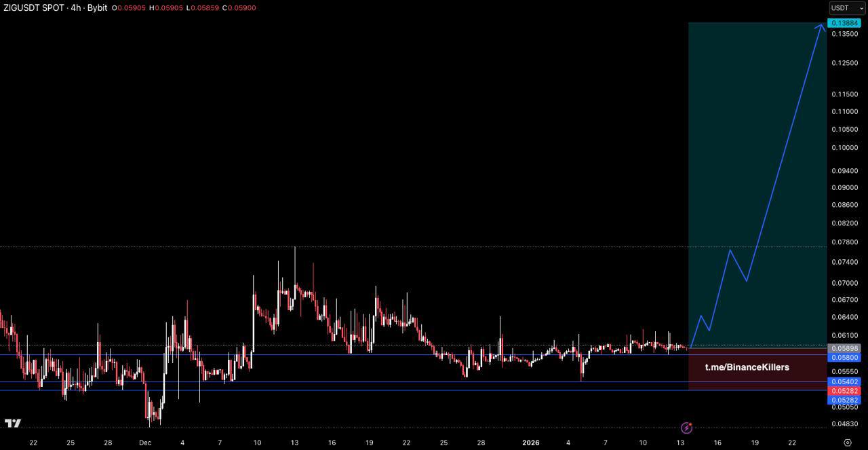Click the t.me/BinanceKillers text label

[747, 367]
